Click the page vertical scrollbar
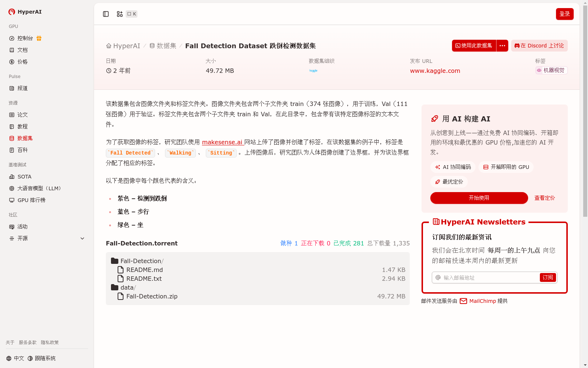This screenshot has height=368, width=588. [x=585, y=110]
